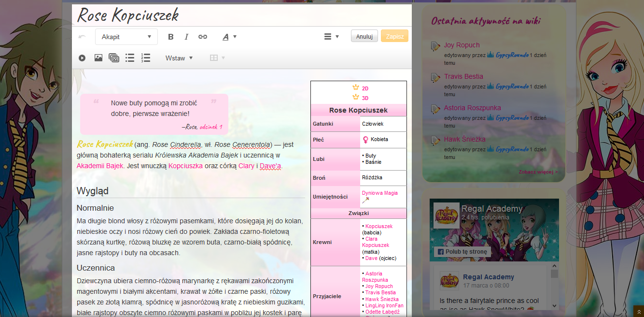644x317 pixels.
Task: Insert a single image into the article
Action: (98, 58)
